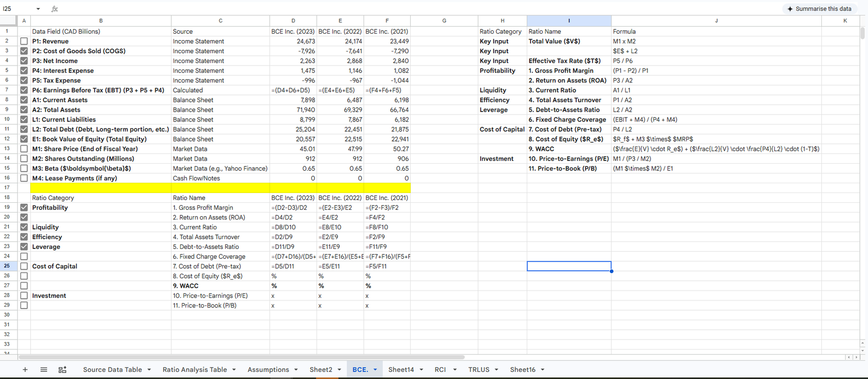Select the 'Total Value ($V$)' cell
The width and height of the screenshot is (868, 379).
point(569,41)
